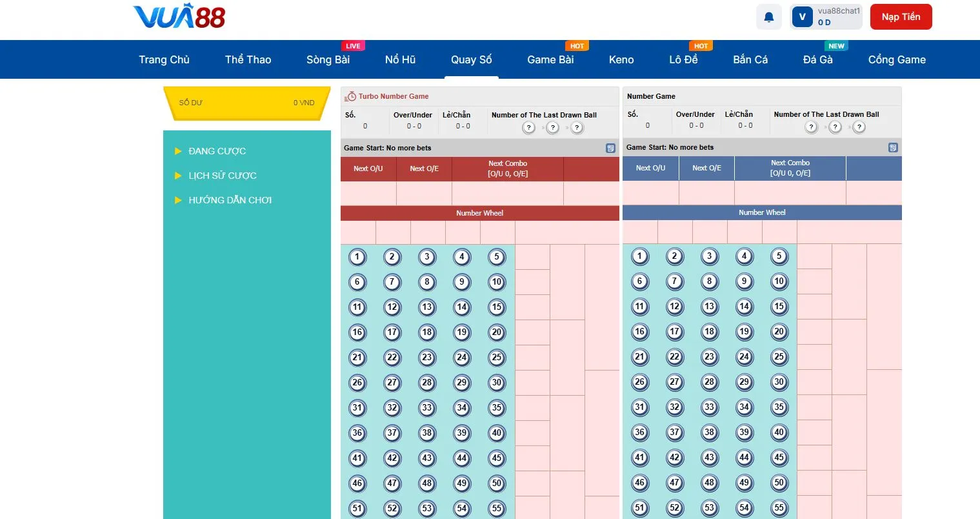Pick ball 8 in Turbo Number Game
This screenshot has width=980, height=519.
point(427,282)
